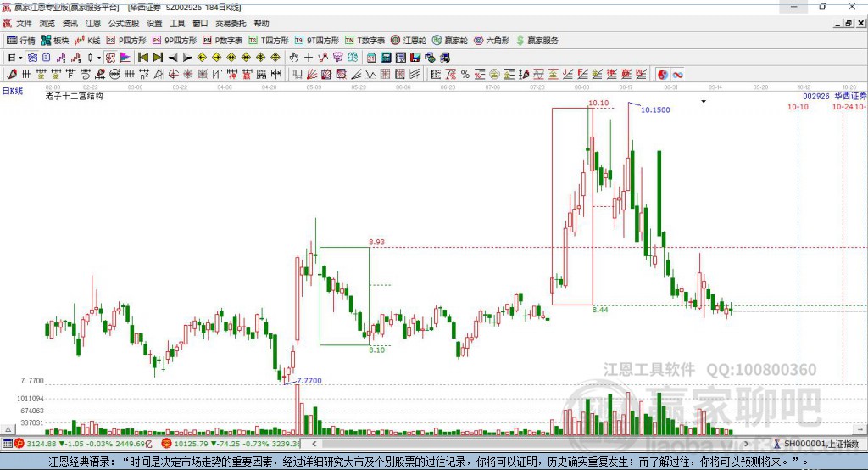
Task: Toggle the blue infinity loop button
Action: point(677,75)
